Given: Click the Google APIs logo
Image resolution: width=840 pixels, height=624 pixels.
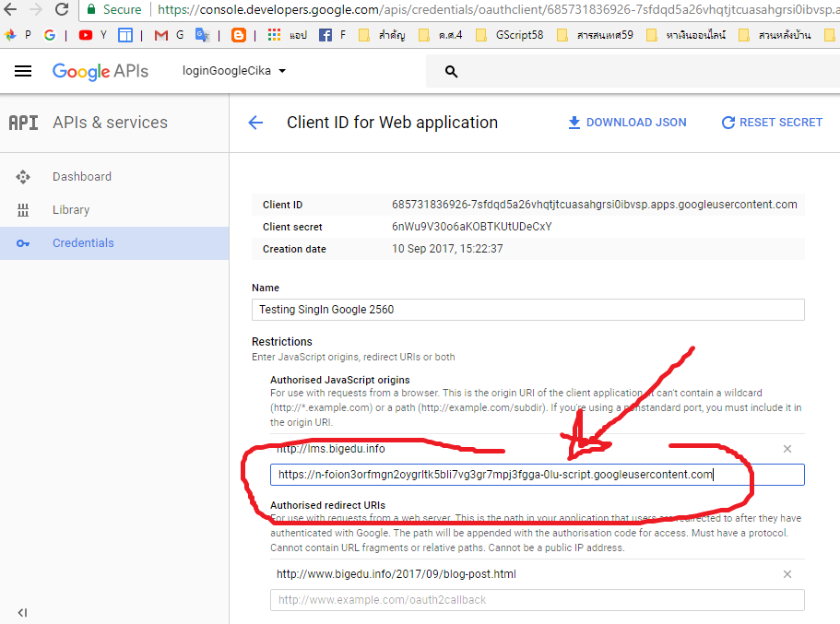Looking at the screenshot, I should pyautogui.click(x=101, y=71).
